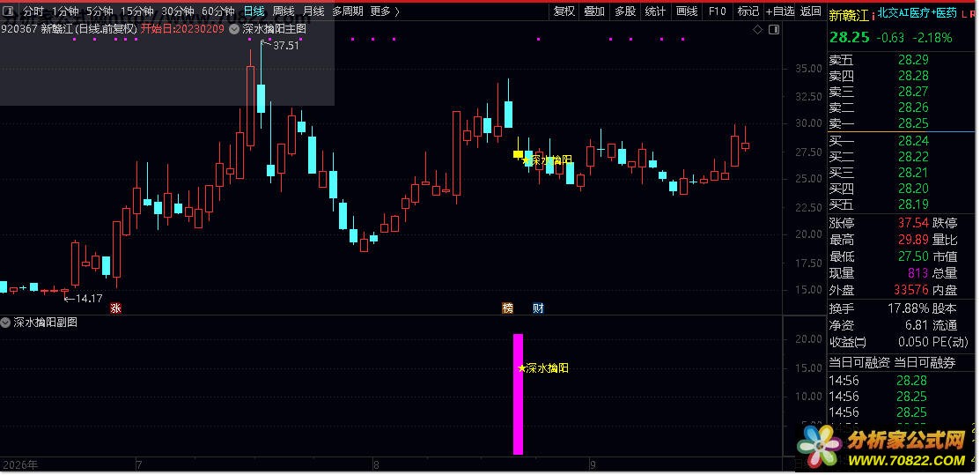Click the 北交AI医疗+医药 sector link

tap(917, 12)
